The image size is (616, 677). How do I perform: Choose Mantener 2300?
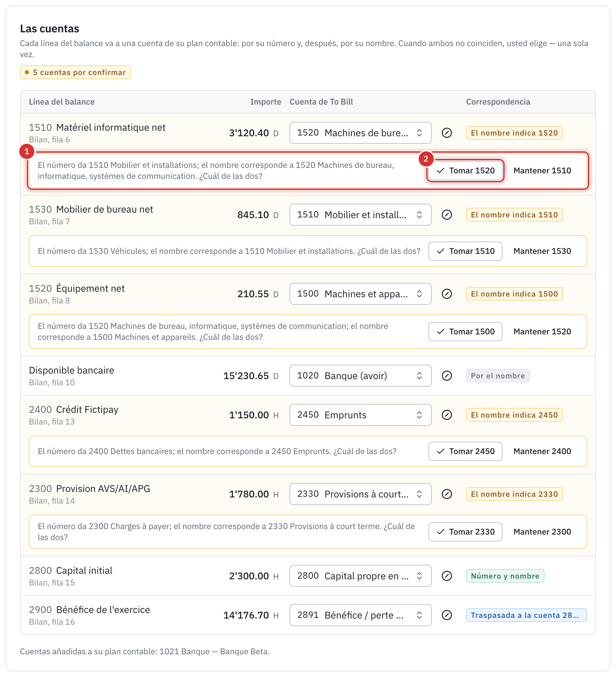click(542, 532)
